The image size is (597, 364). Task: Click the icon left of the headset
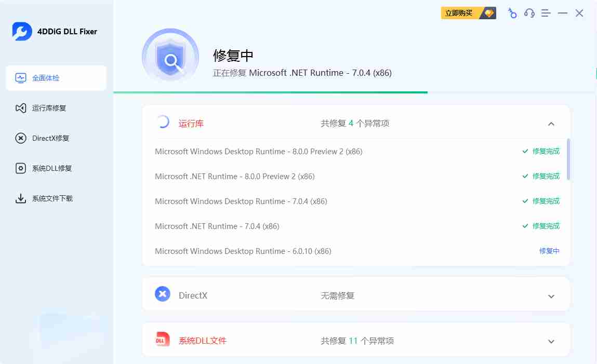coord(512,14)
